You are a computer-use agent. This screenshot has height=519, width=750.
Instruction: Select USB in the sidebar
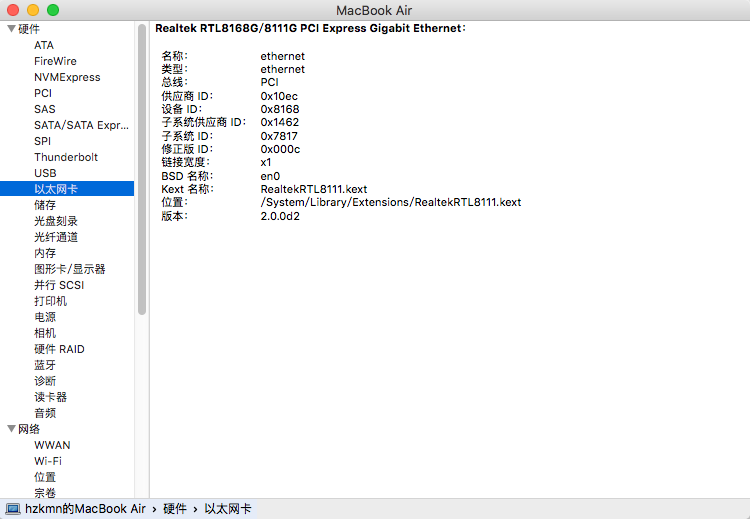(45, 173)
